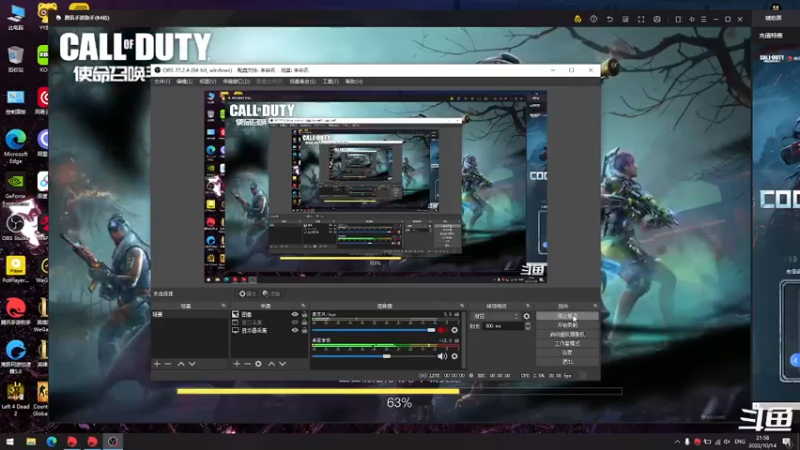The image size is (800, 450).
Task: Open mic/aux audio settings gear
Action: pos(455,330)
